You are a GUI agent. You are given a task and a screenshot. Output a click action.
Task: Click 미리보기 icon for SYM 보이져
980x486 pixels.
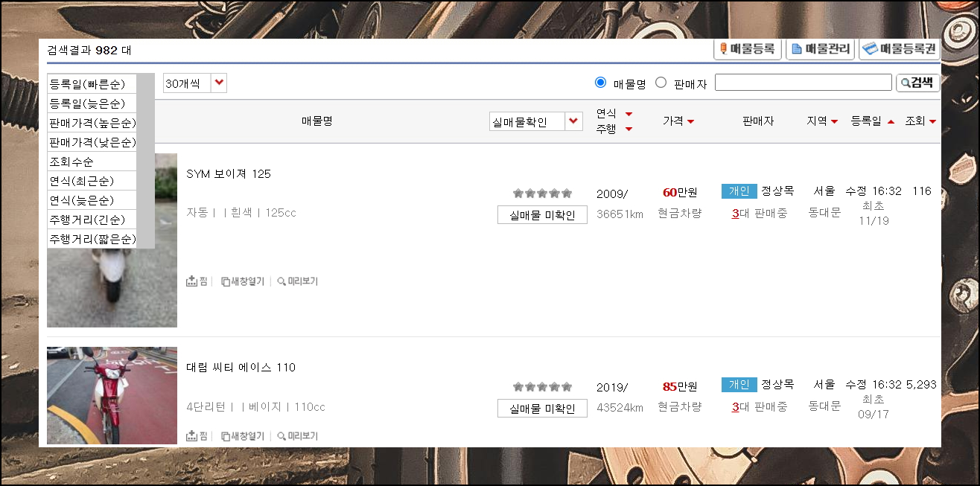(297, 281)
